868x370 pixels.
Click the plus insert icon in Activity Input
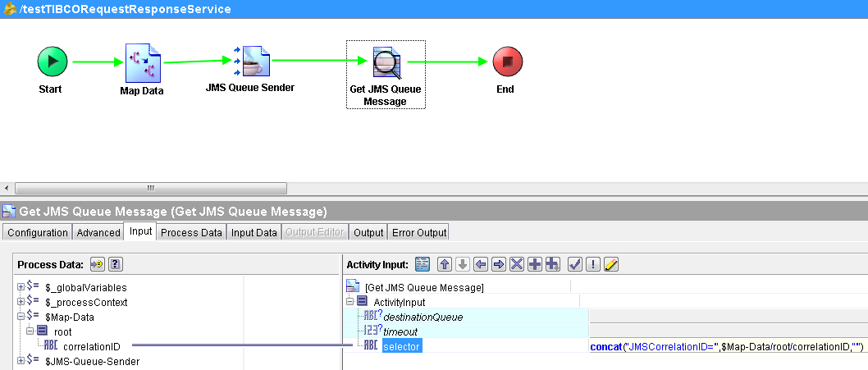click(x=535, y=264)
